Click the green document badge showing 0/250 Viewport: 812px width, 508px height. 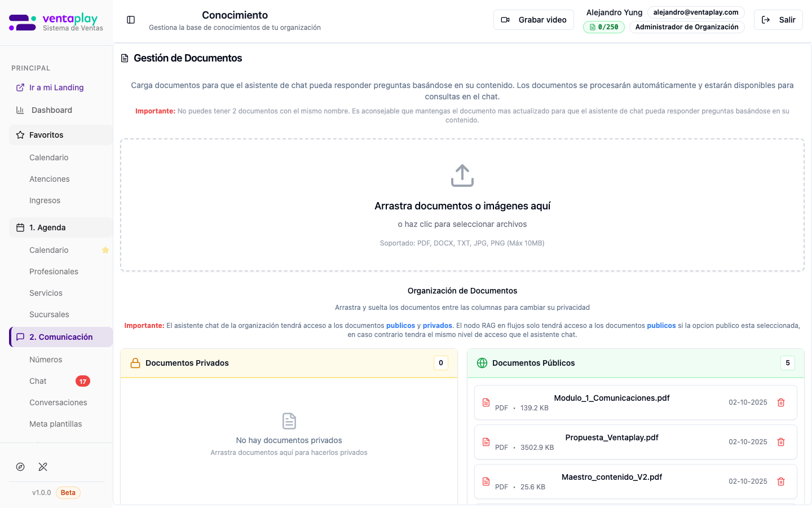coord(603,27)
